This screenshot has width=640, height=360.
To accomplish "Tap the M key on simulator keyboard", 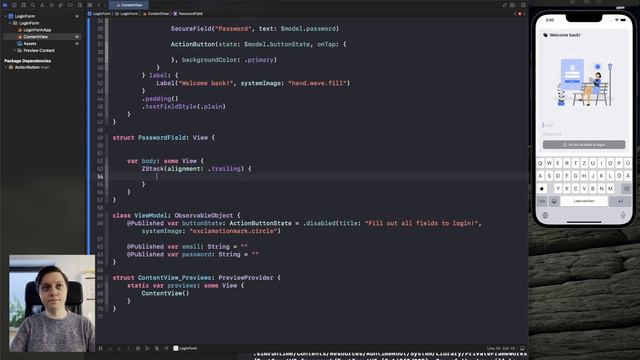I will point(610,188).
